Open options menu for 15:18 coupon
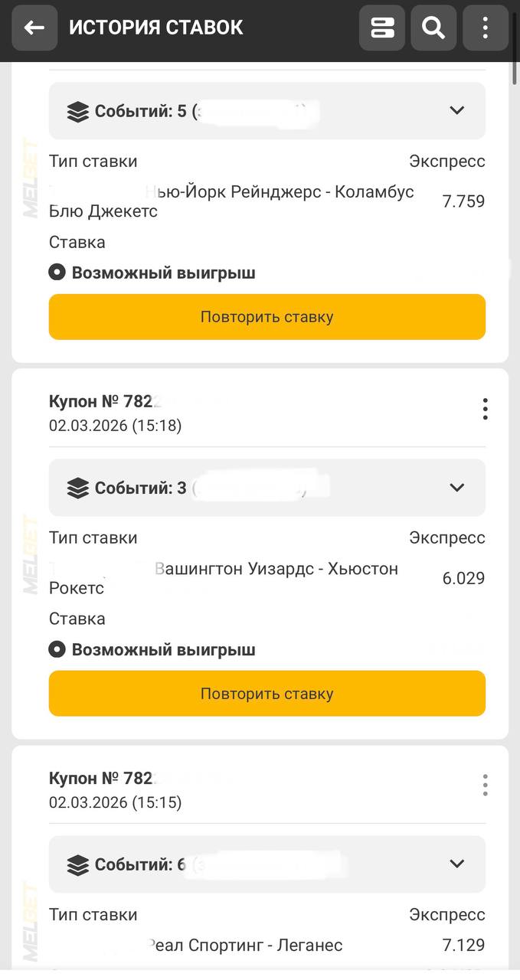The width and height of the screenshot is (520, 980). coord(485,410)
